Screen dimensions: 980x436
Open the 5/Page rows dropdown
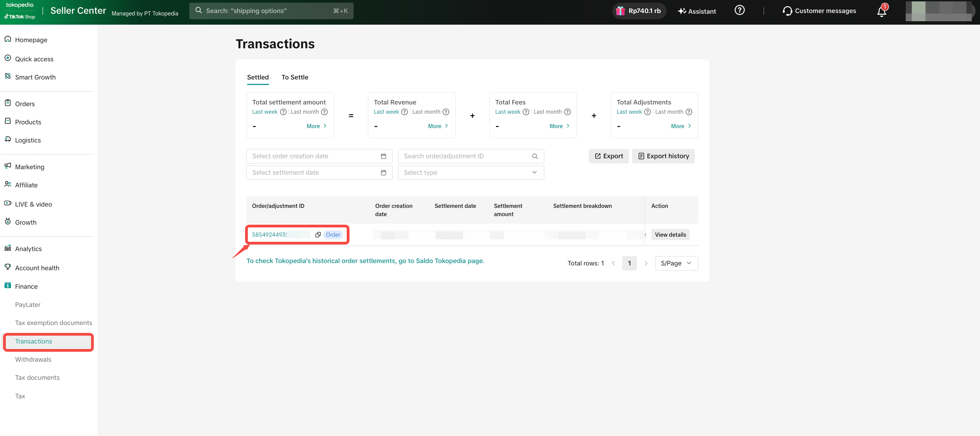coord(676,263)
